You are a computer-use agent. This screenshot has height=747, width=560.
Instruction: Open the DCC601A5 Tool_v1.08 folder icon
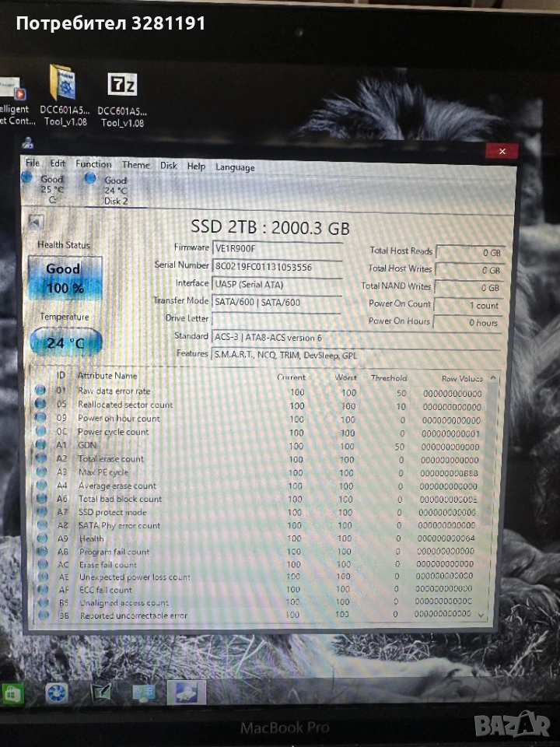coord(62,84)
